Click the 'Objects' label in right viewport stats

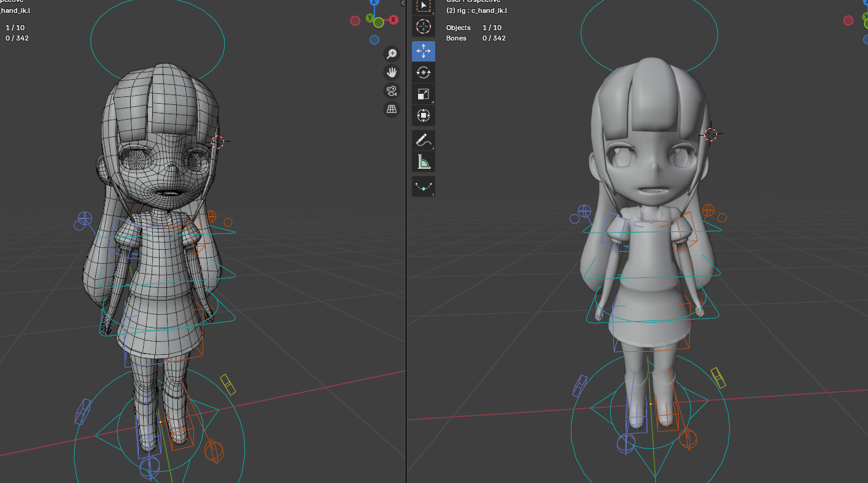[x=458, y=28]
